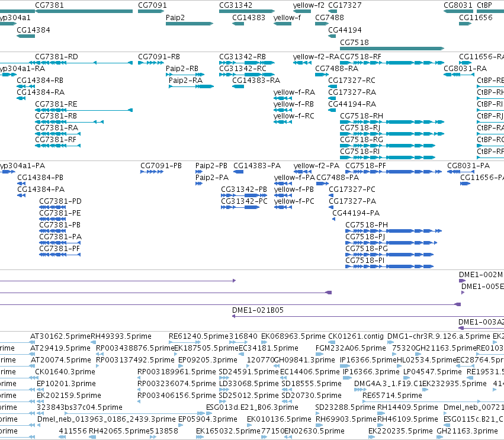Click the CG7518 gene label

355,43
